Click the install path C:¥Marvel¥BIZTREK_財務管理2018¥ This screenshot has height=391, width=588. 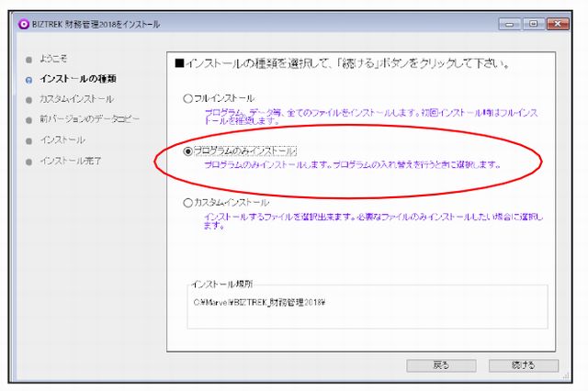click(259, 303)
